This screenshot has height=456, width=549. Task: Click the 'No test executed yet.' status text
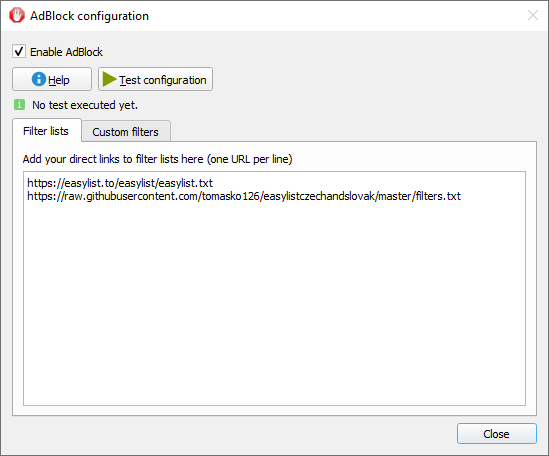(x=85, y=105)
